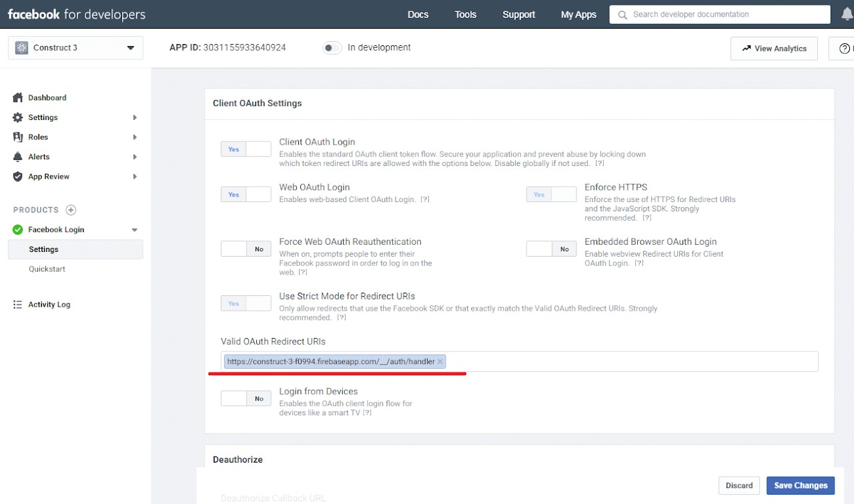854x504 pixels.
Task: Click the Roles badge icon in sidebar
Action: pyautogui.click(x=18, y=137)
